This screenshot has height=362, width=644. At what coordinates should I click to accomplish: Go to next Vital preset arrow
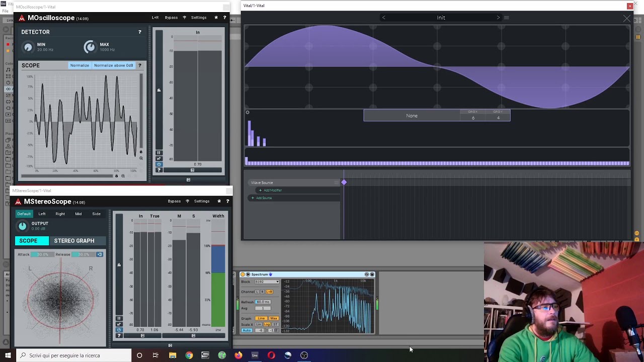(498, 18)
